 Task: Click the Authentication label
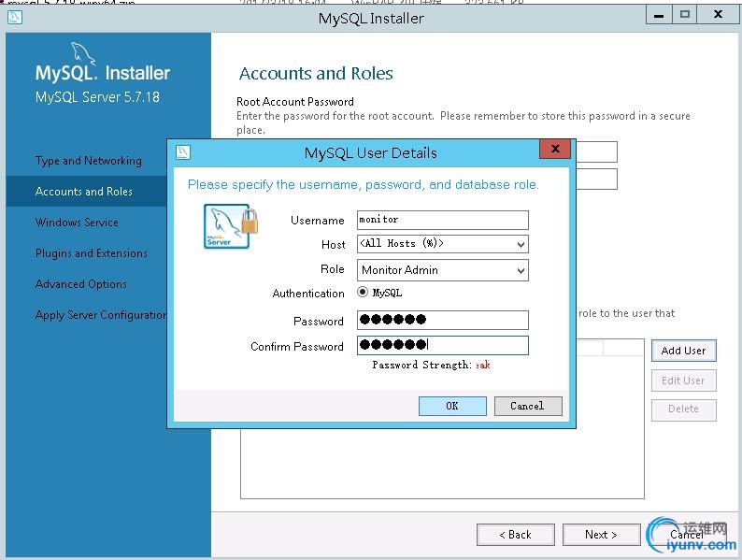click(x=308, y=294)
